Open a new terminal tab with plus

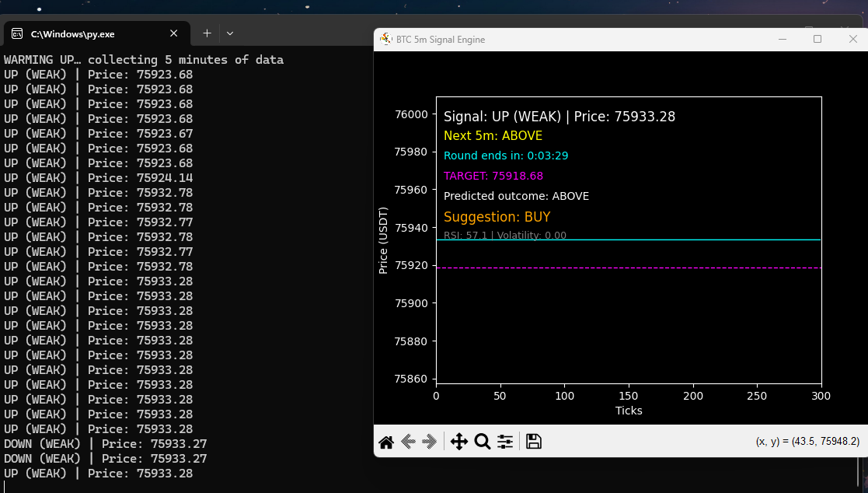pos(207,33)
